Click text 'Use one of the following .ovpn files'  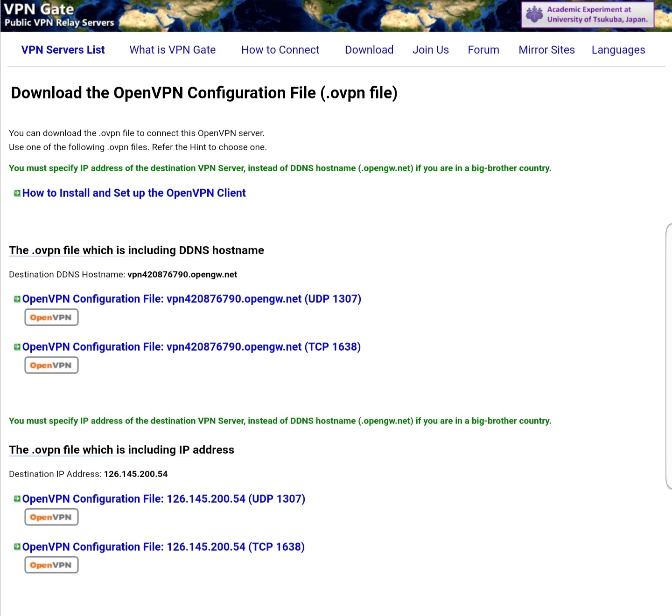tap(138, 147)
